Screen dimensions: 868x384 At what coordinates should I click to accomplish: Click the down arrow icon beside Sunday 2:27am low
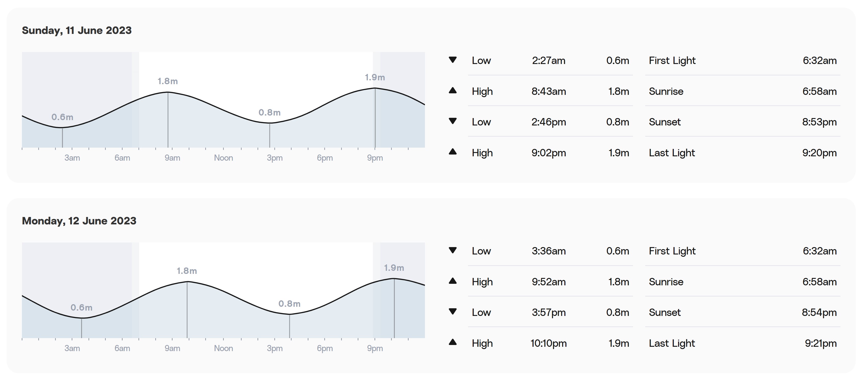452,60
